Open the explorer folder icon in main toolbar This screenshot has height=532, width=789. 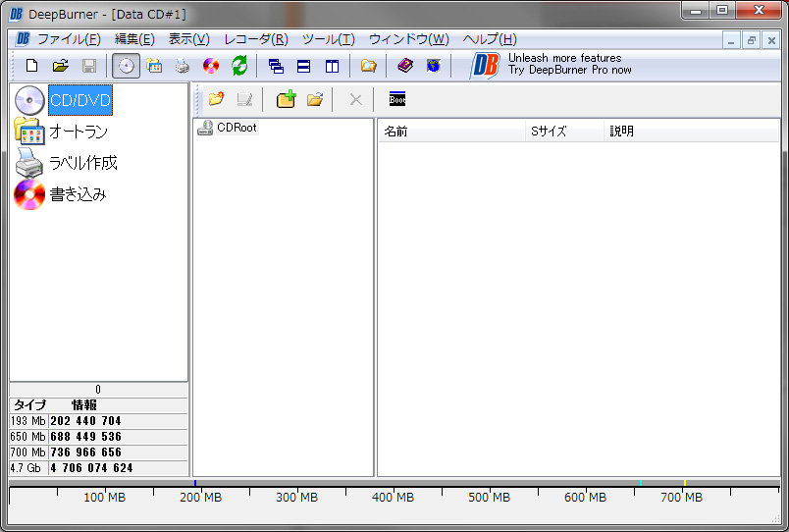coord(368,66)
